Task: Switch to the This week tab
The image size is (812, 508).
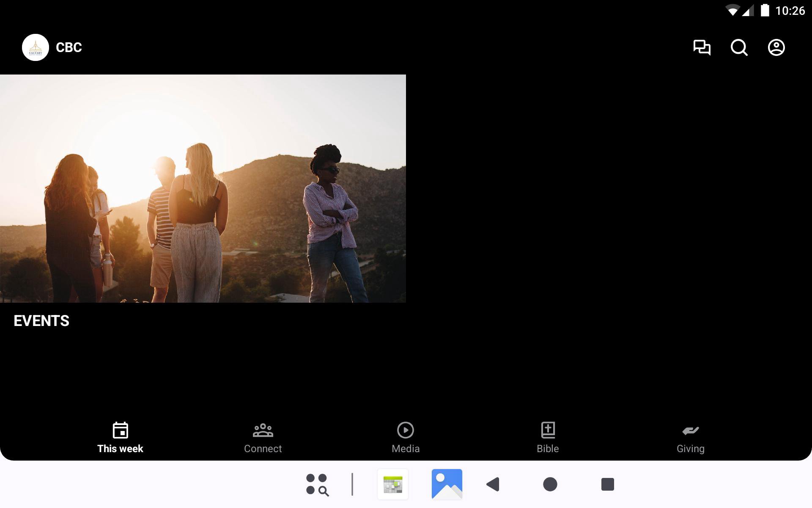Action: 120,448
